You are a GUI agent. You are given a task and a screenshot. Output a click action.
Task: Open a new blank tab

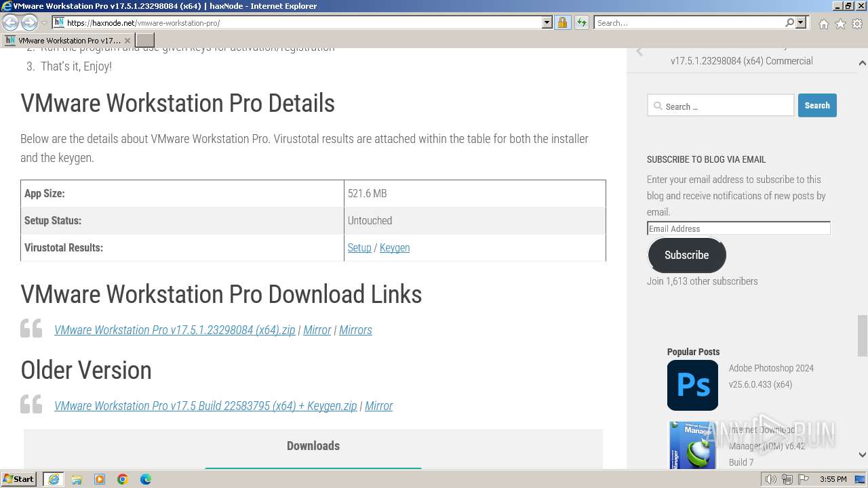pos(145,40)
